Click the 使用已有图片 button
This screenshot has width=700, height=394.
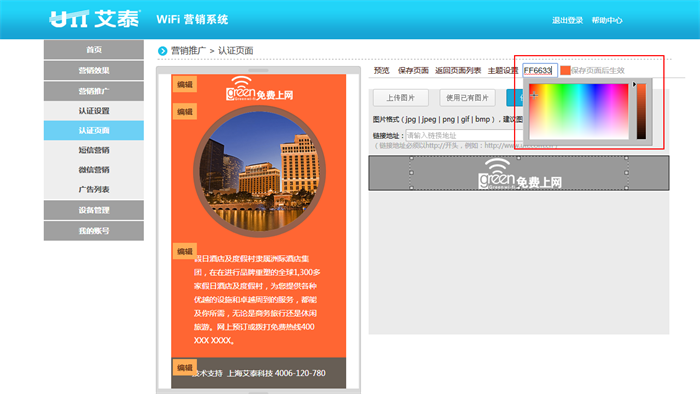[467, 98]
